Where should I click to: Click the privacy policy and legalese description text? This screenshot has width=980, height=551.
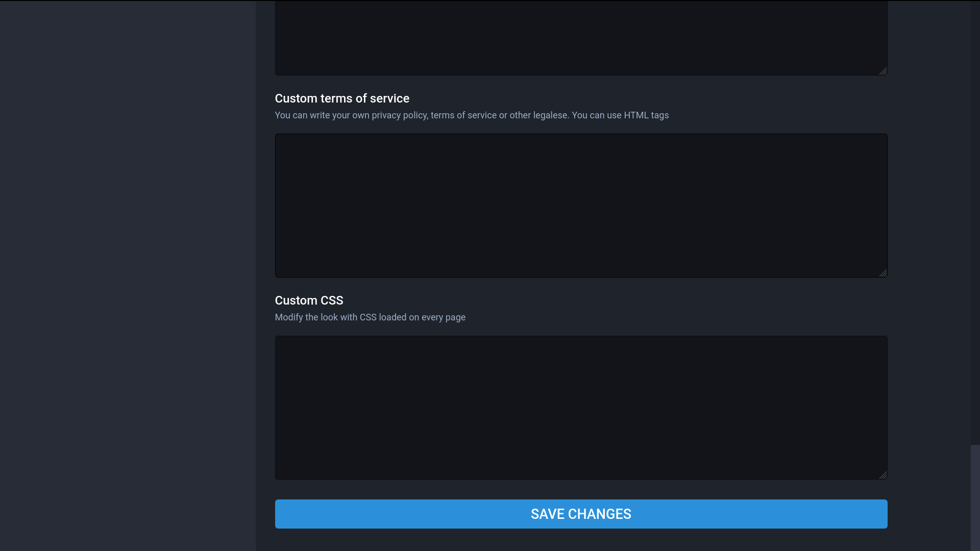point(422,115)
